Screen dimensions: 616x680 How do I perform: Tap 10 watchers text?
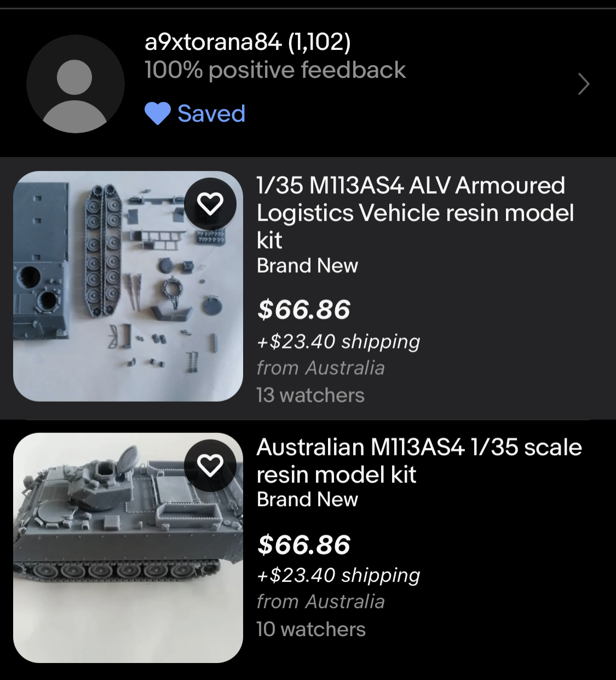pyautogui.click(x=311, y=629)
